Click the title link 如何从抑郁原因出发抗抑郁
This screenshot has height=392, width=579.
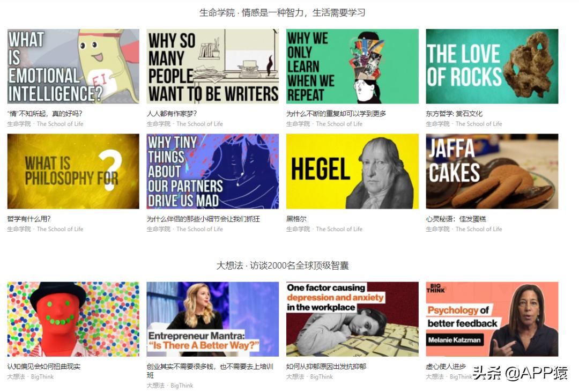point(326,366)
